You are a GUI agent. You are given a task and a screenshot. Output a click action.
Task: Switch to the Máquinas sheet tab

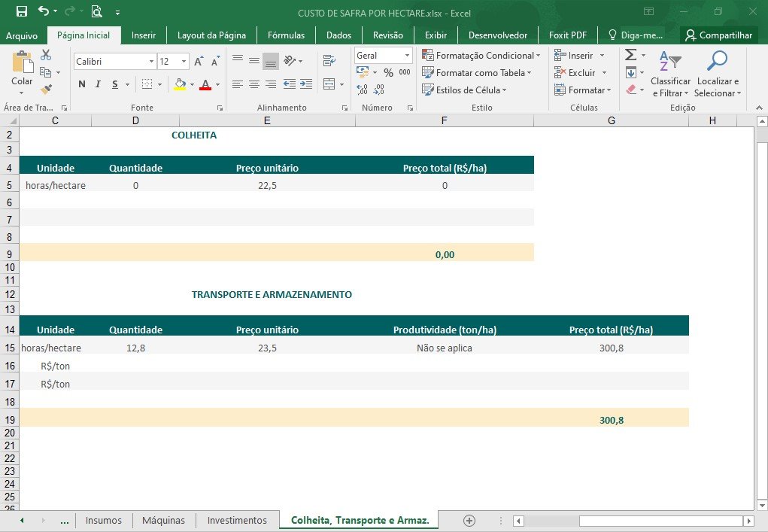click(x=163, y=520)
